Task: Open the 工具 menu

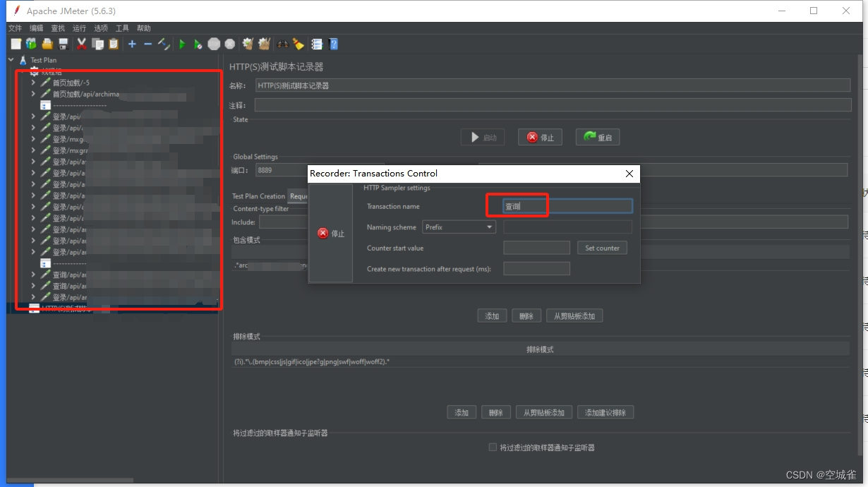Action: coord(122,28)
